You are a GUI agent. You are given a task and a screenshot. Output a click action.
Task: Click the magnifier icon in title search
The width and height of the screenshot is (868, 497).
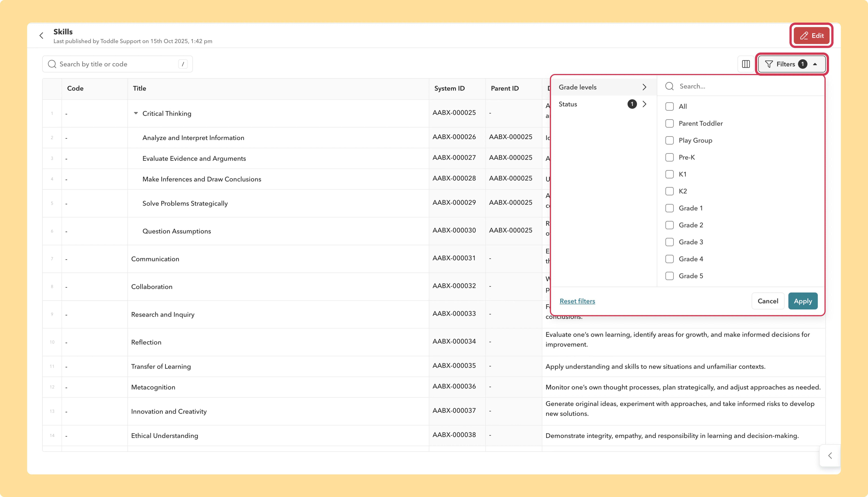point(52,64)
